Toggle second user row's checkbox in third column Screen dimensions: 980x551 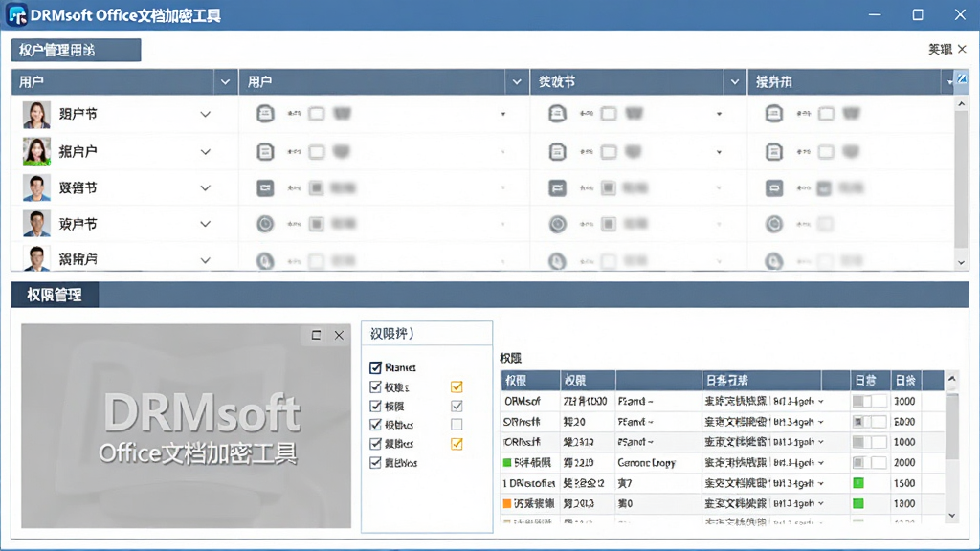click(609, 152)
